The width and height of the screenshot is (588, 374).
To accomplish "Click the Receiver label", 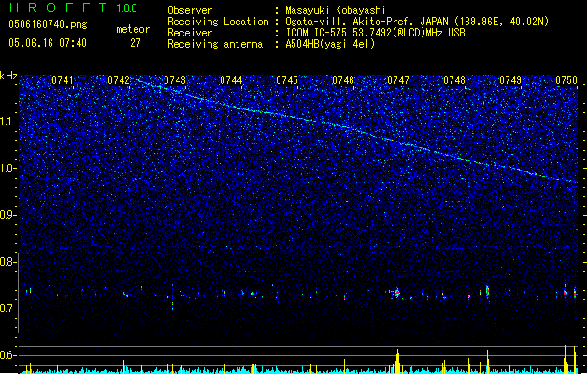I will [x=190, y=33].
